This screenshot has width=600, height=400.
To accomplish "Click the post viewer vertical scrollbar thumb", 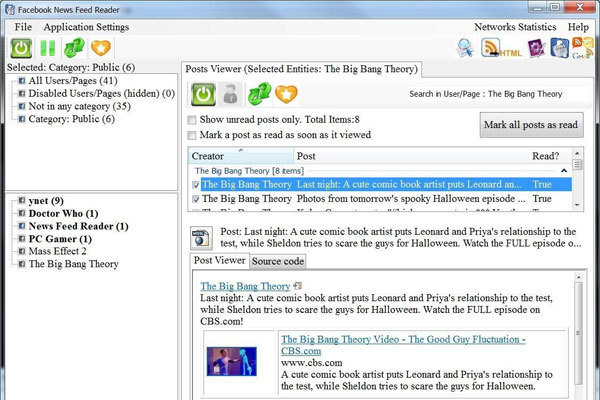I will [578, 333].
